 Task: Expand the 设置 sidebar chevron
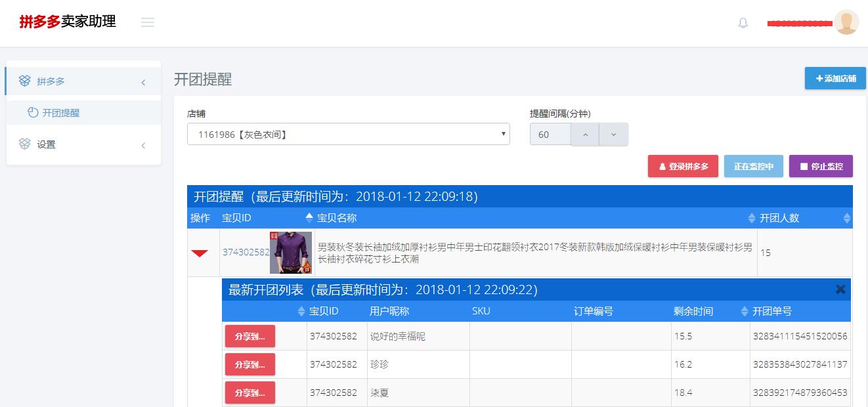point(143,145)
